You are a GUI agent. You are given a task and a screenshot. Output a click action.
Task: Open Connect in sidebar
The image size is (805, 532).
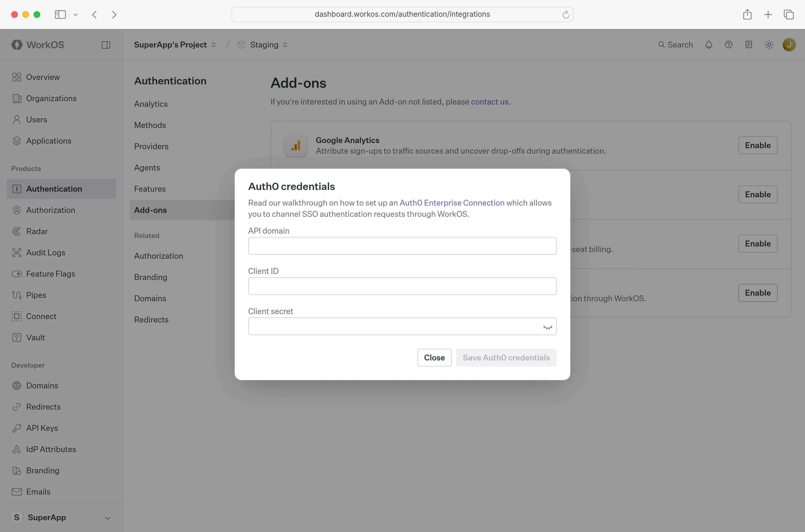click(x=61, y=316)
